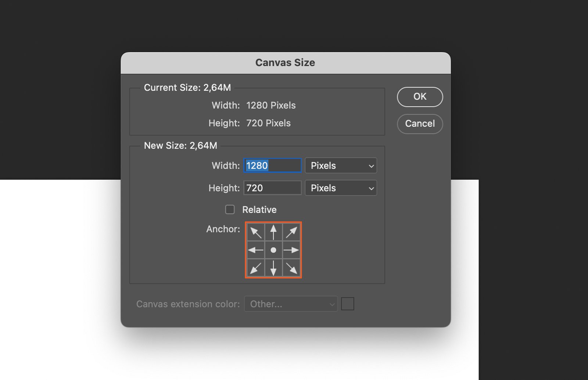
Task: Set anchor to bottom-right arrow
Action: (291, 268)
